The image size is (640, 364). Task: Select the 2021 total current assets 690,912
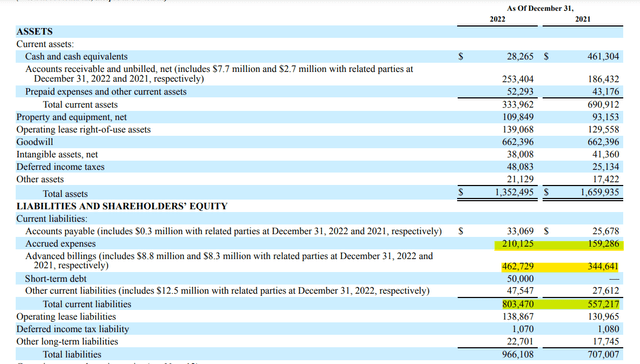603,104
